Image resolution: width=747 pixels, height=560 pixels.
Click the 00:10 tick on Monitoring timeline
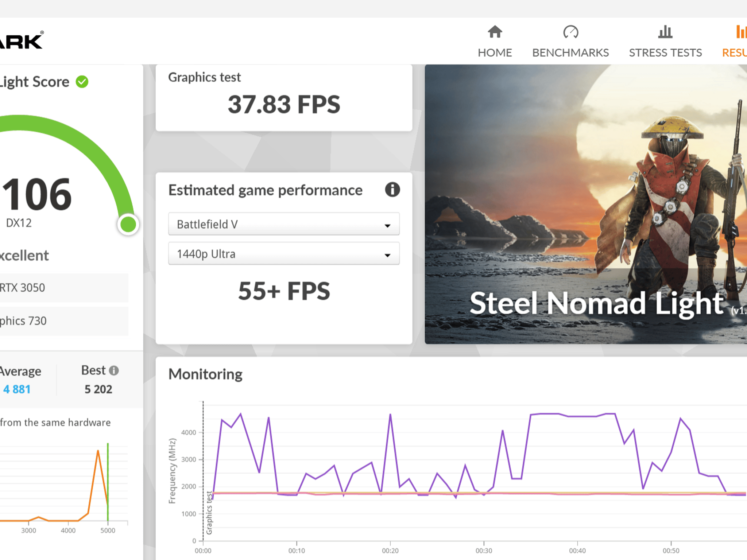(x=297, y=550)
